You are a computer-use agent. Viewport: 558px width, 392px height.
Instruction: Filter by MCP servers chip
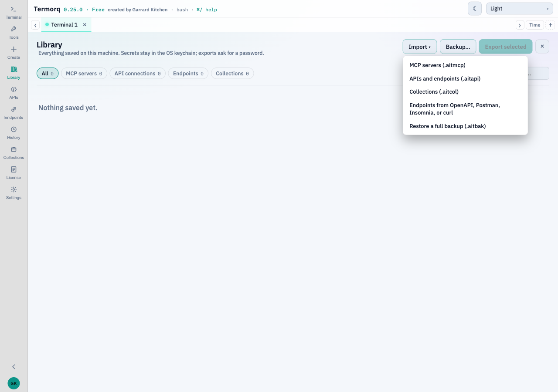(84, 74)
